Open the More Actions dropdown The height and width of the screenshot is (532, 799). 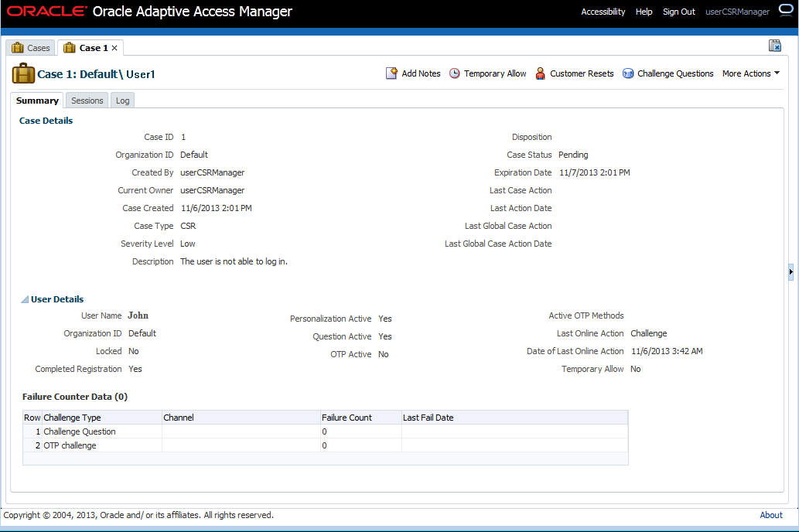click(x=751, y=73)
